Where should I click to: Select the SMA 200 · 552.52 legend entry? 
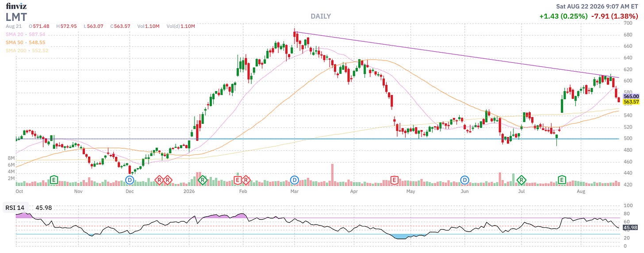(27, 51)
